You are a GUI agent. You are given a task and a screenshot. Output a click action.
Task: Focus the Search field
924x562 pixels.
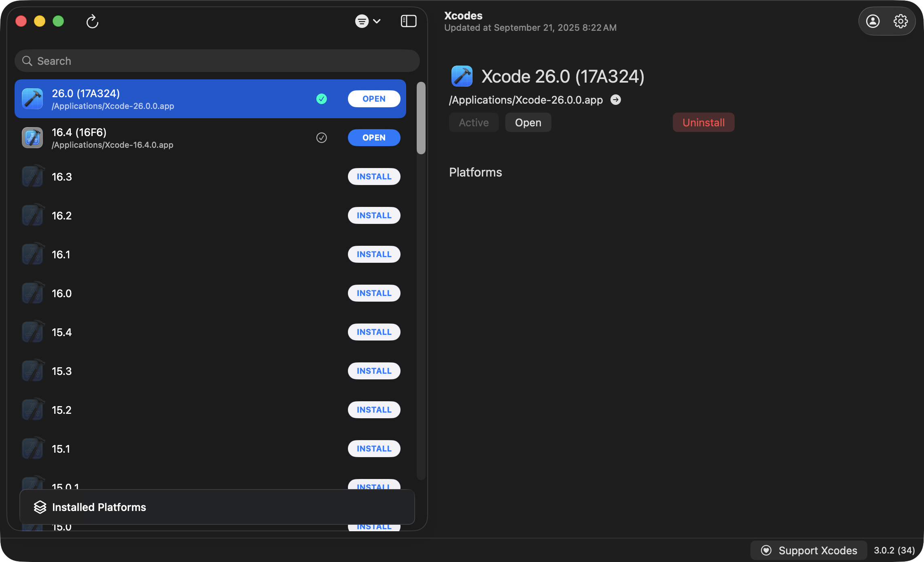click(x=217, y=61)
